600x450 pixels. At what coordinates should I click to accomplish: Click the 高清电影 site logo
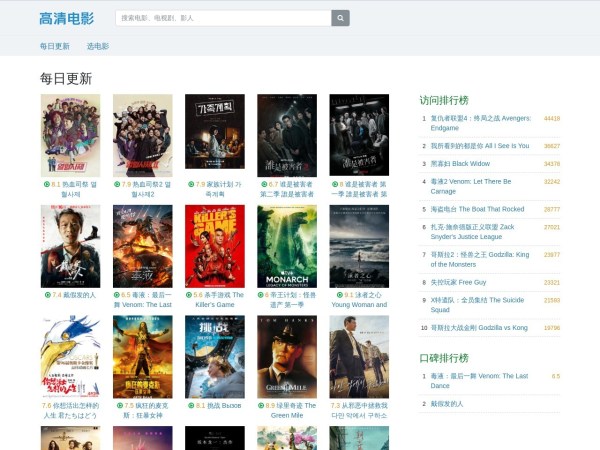pyautogui.click(x=66, y=18)
